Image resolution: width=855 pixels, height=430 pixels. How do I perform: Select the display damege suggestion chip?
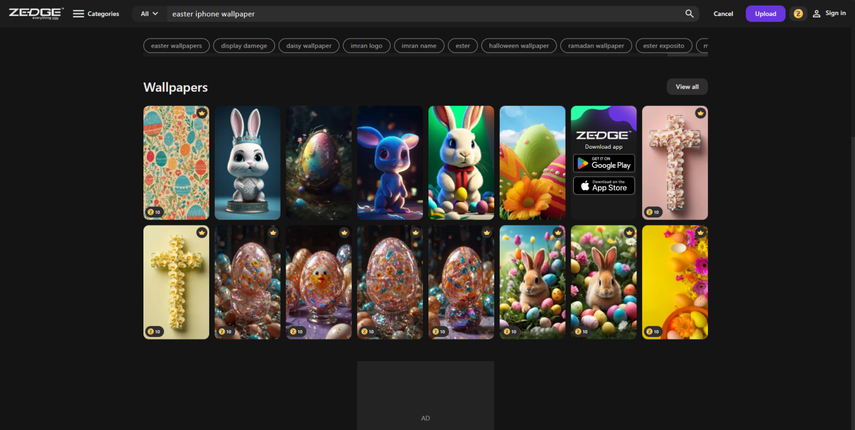point(244,46)
